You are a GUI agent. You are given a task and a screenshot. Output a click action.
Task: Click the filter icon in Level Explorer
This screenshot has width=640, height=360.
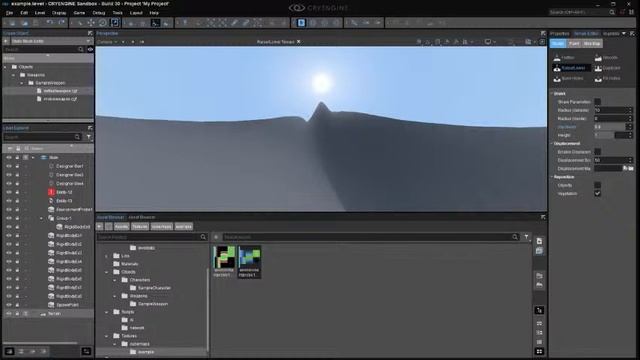click(89, 137)
